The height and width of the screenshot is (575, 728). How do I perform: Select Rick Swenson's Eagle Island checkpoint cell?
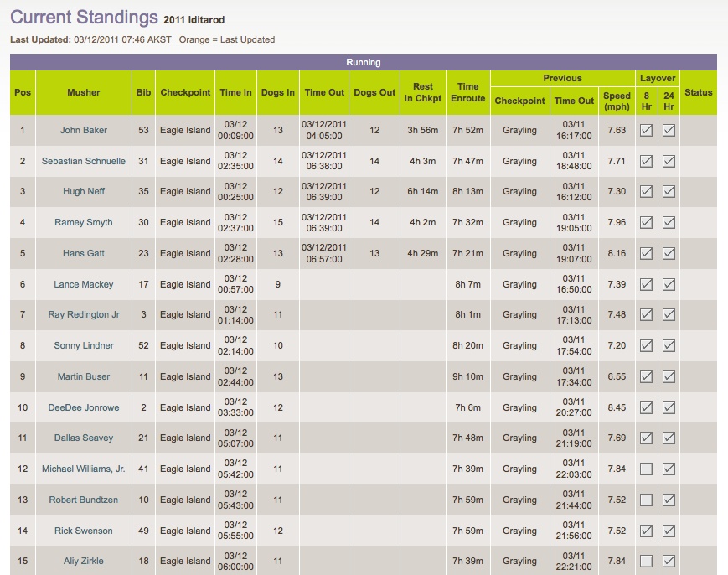[x=185, y=531]
